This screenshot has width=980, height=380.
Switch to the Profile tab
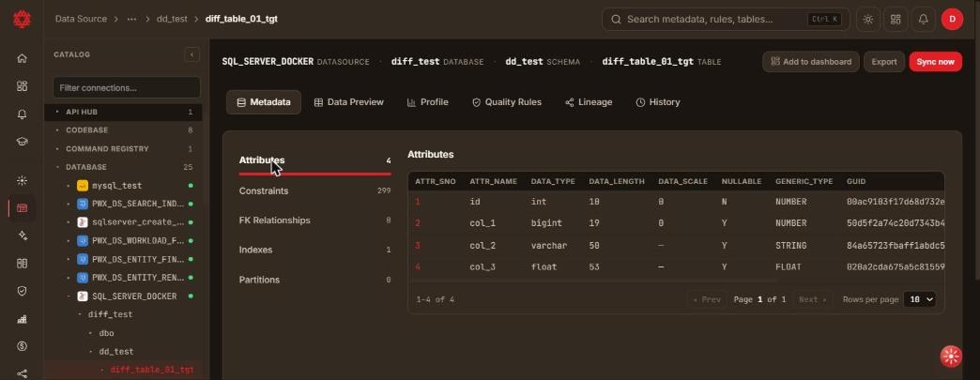(x=427, y=102)
